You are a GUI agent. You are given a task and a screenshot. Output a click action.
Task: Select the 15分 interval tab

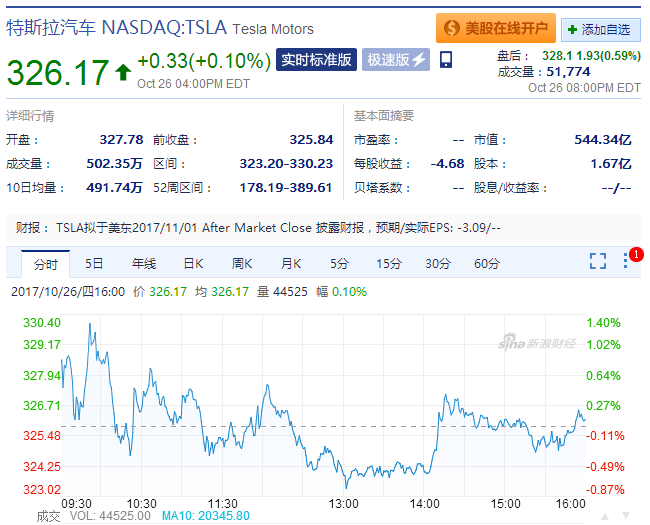click(x=389, y=264)
